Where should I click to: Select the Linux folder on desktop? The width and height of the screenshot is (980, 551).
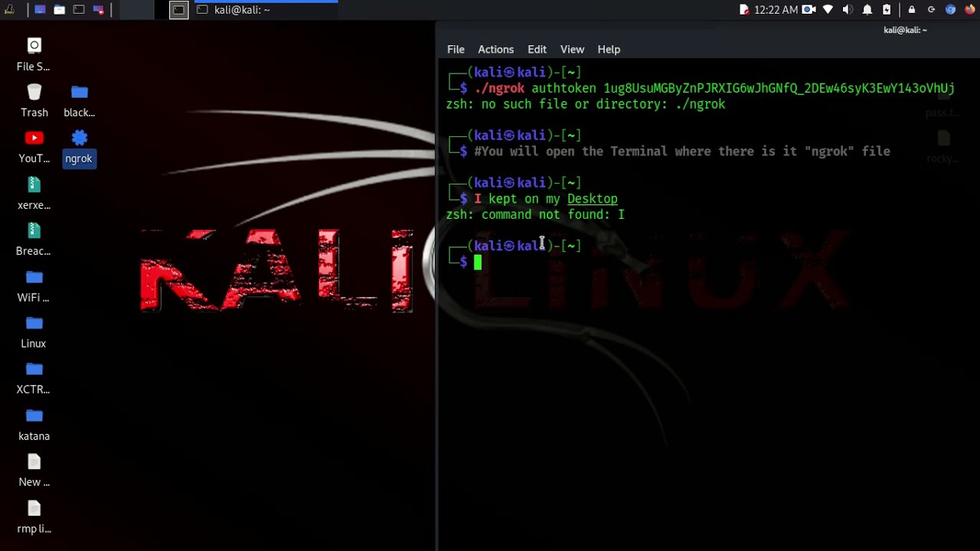coord(34,332)
